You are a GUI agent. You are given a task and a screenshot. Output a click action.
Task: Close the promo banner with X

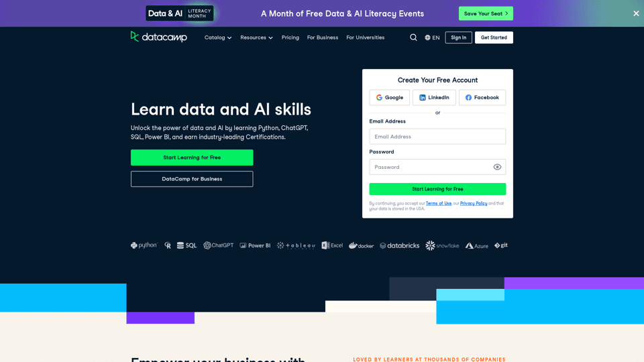coord(636,13)
